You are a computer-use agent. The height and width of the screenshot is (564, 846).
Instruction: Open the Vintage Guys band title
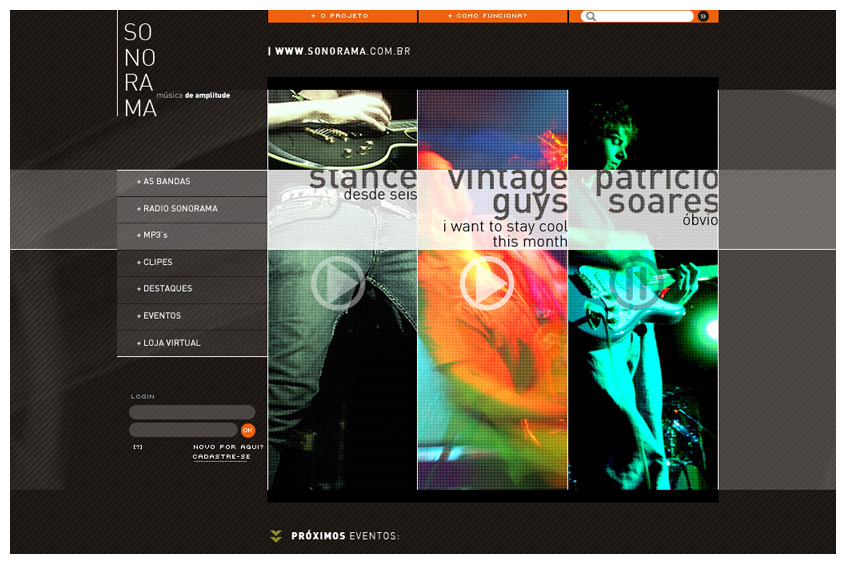tap(508, 192)
